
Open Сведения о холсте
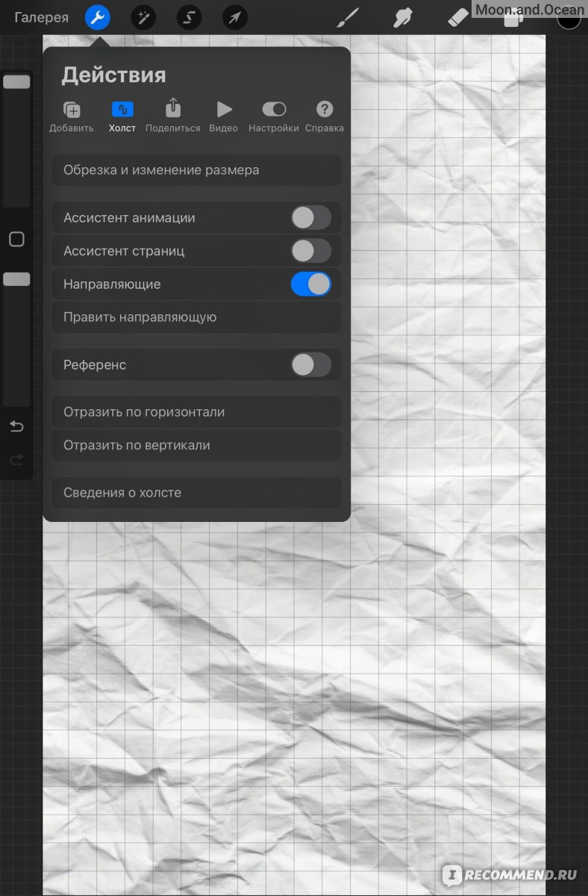197,493
